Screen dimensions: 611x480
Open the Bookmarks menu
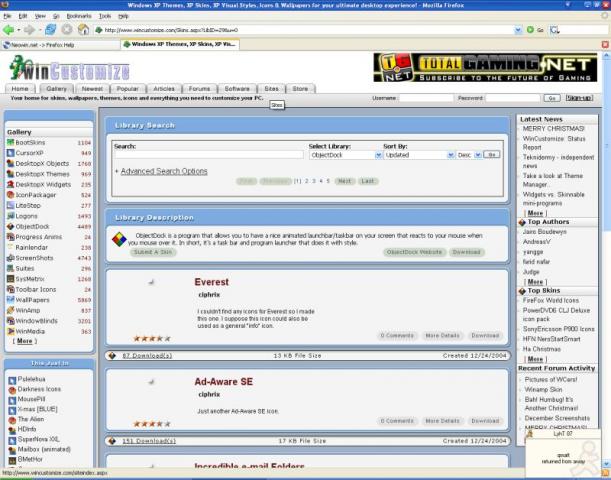coord(79,16)
